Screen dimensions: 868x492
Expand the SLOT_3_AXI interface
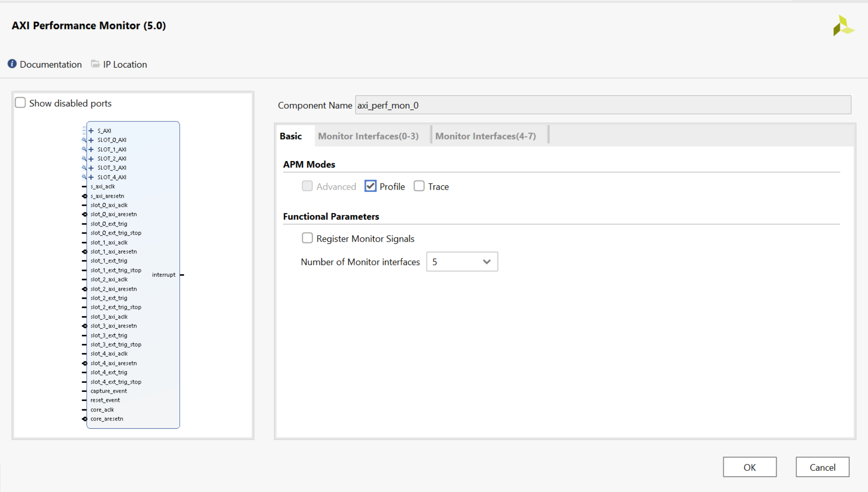[x=91, y=168]
